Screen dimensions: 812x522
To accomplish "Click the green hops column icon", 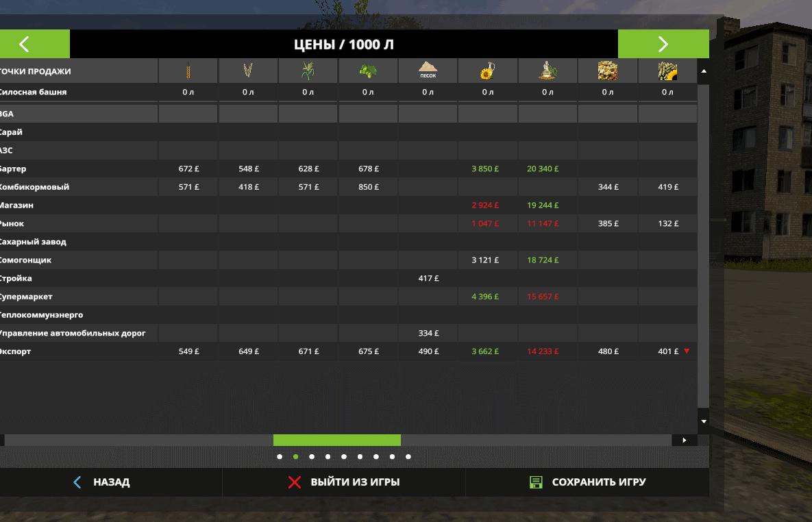I will click(368, 71).
